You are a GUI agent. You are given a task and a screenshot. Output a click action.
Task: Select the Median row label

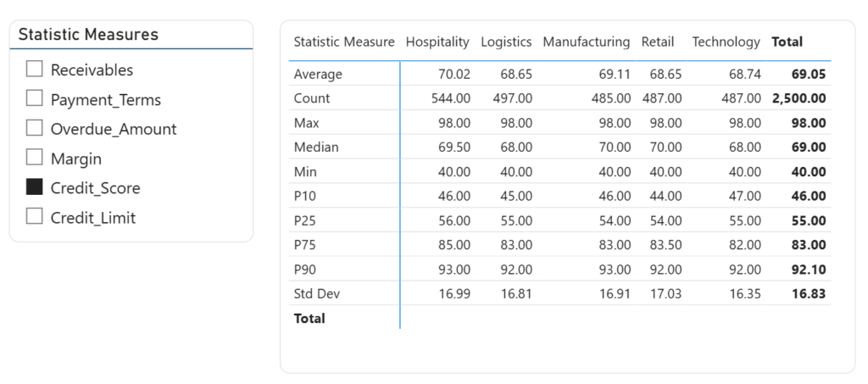316,147
